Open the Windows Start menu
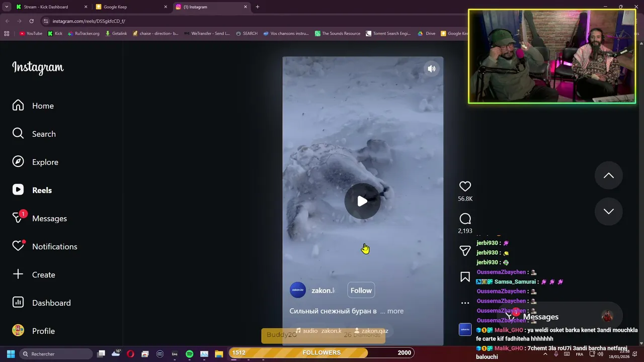 (x=11, y=354)
